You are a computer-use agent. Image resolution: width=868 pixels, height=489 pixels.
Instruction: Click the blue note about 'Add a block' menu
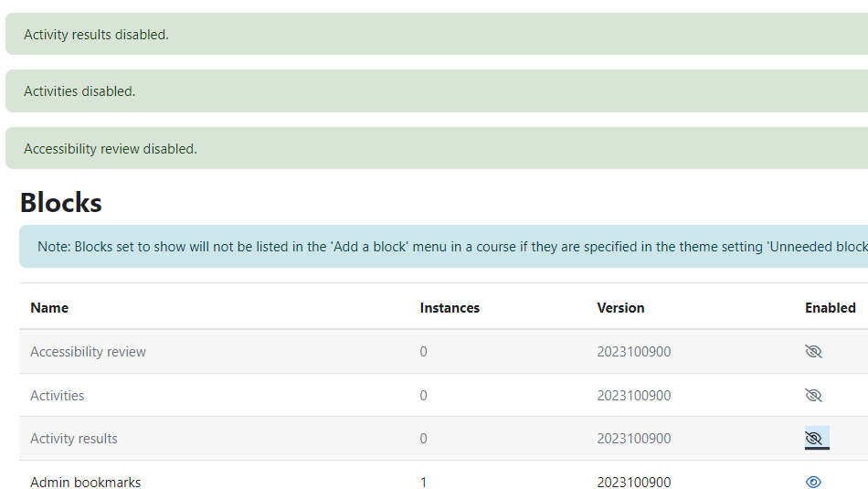443,247
